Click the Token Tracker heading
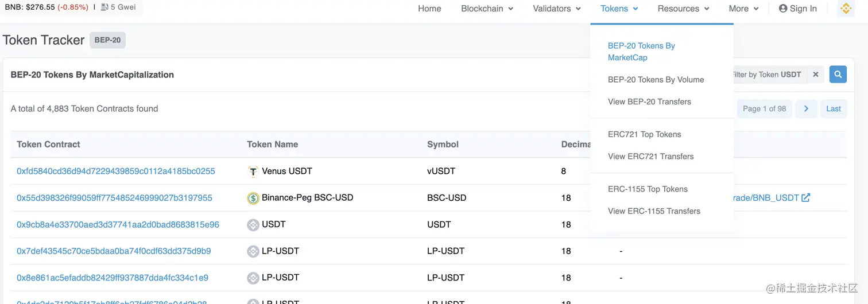This screenshot has height=304, width=868. pyautogui.click(x=44, y=40)
